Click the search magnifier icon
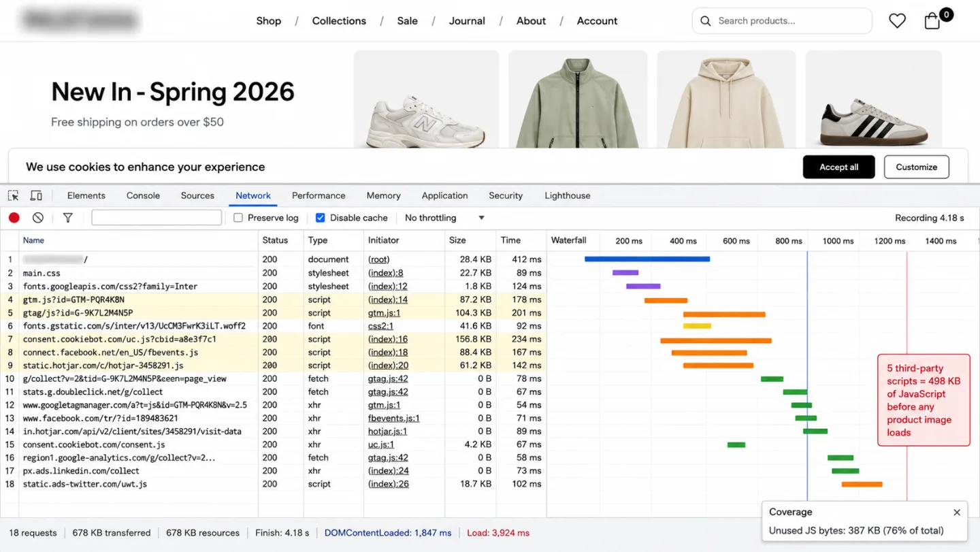The height and width of the screenshot is (552, 980). tap(706, 21)
